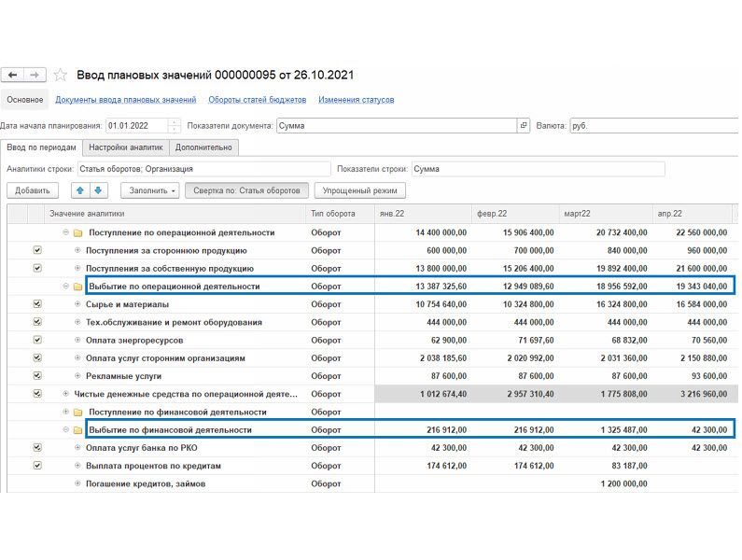Click folder icon of Выбытие по финансовой деятельности
Viewport: 742px width, 560px height.
78,430
